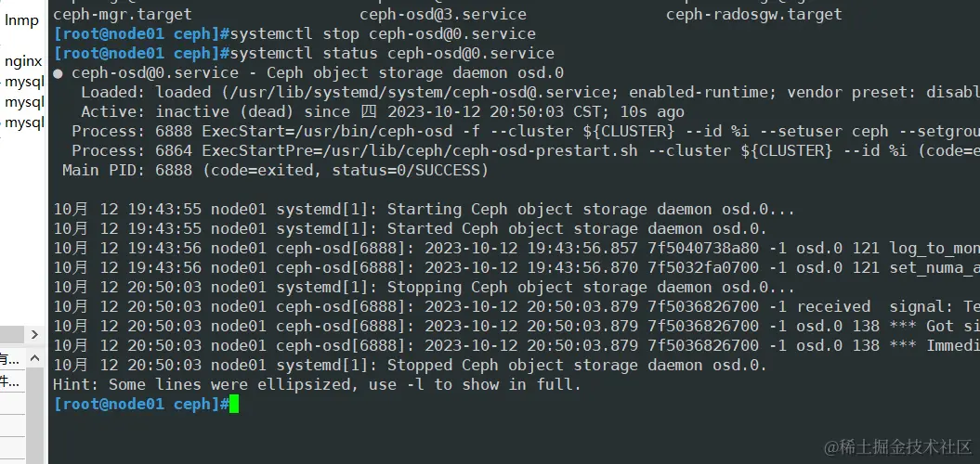Select the last mysql entry in the list
Screen dimensions: 980x464
point(24,122)
